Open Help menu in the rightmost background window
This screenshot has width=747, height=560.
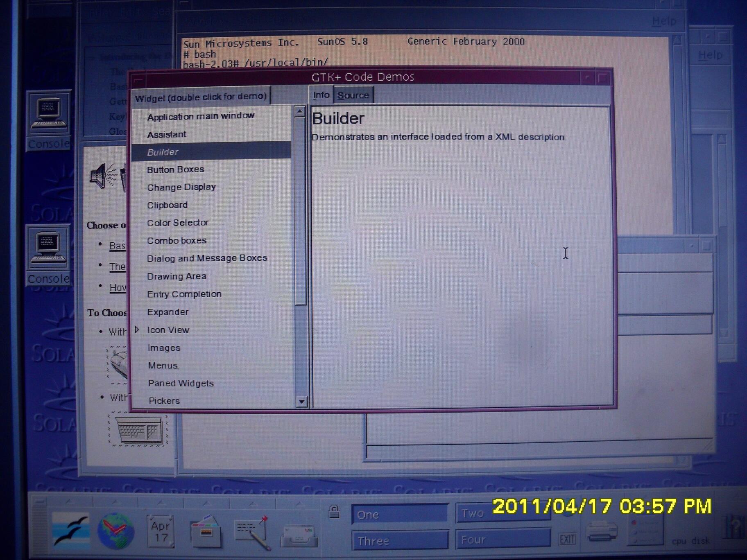[x=710, y=54]
